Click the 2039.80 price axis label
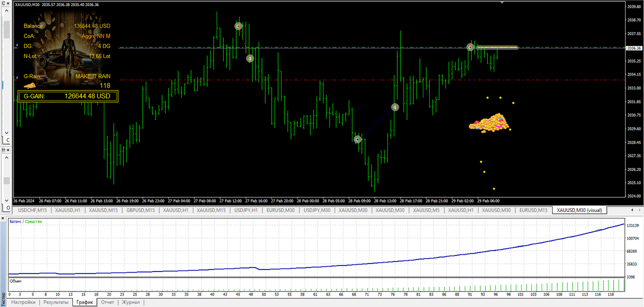Viewport: 644px width, 307px height. (634, 6)
